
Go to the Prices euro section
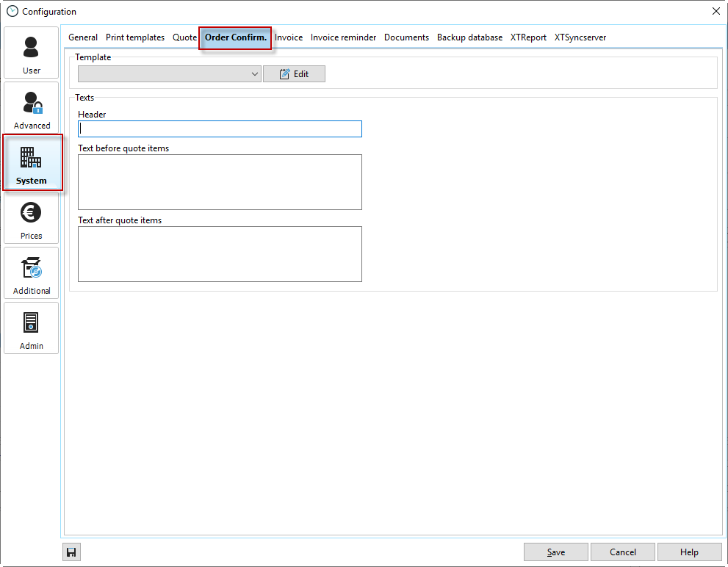(x=31, y=218)
